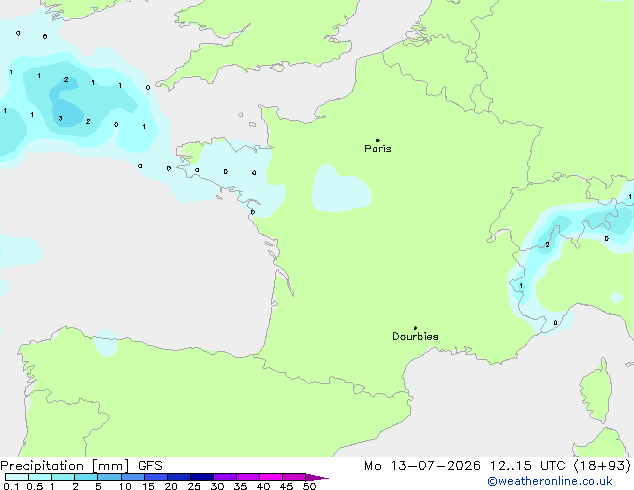The height and width of the screenshot is (490, 634).
Task: Click the GFS model label
Action: 150,466
